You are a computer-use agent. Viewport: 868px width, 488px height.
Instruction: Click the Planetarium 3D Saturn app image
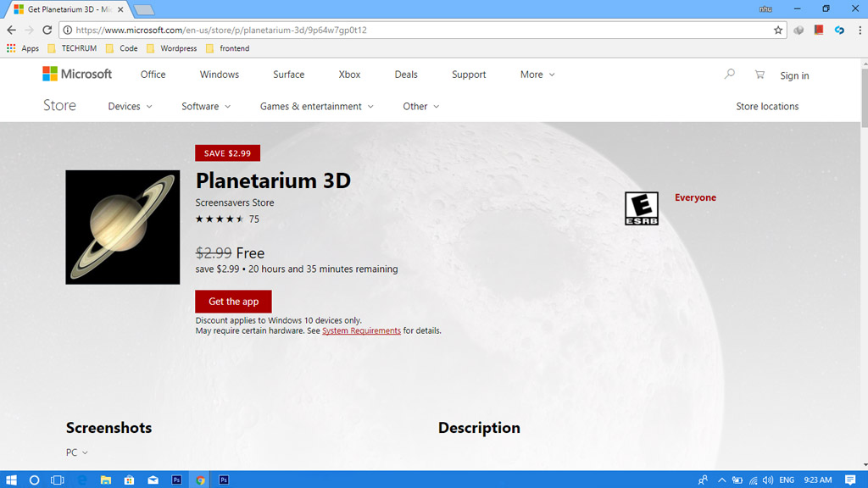(x=122, y=227)
